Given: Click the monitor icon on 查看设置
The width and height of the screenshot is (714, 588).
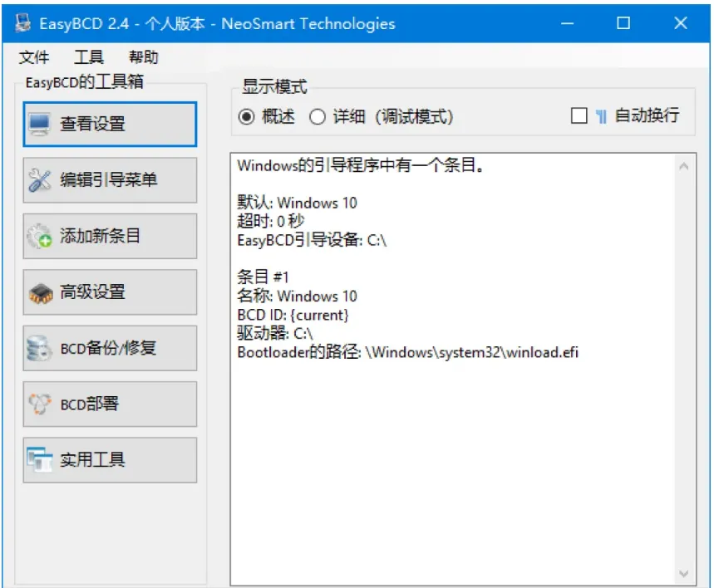Looking at the screenshot, I should [x=40, y=125].
